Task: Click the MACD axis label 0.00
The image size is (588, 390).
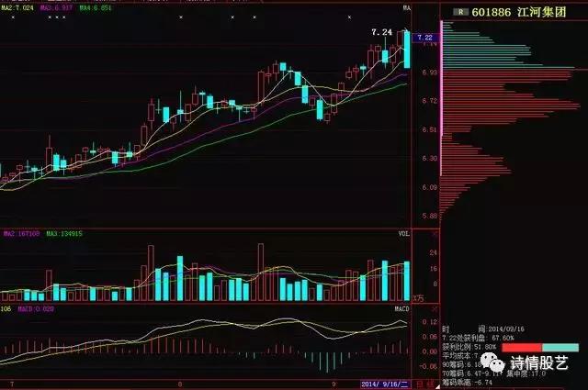Action: [x=430, y=351]
